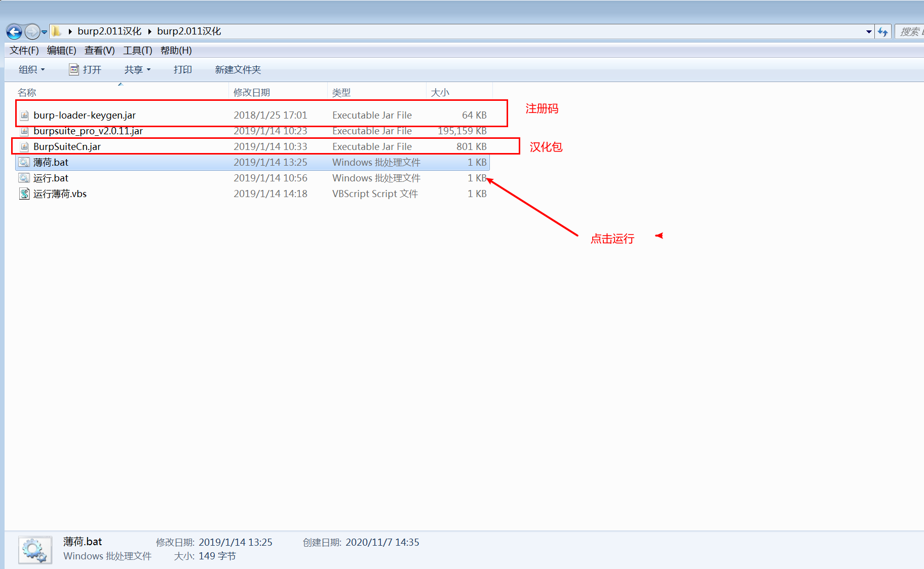Click the details-pane 修改日期 2019/1/14 13:25 value
Viewport: 924px width, 569px height.
(235, 542)
